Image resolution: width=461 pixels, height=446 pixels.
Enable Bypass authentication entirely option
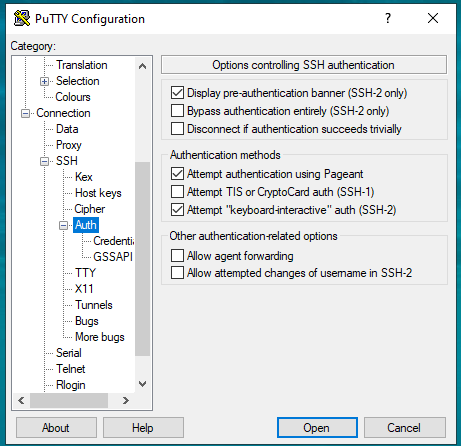(177, 111)
